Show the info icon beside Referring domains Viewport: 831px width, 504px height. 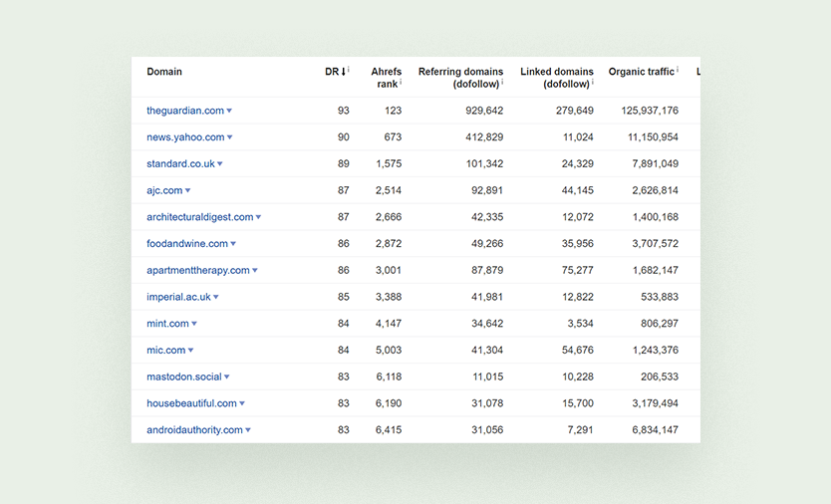click(502, 82)
